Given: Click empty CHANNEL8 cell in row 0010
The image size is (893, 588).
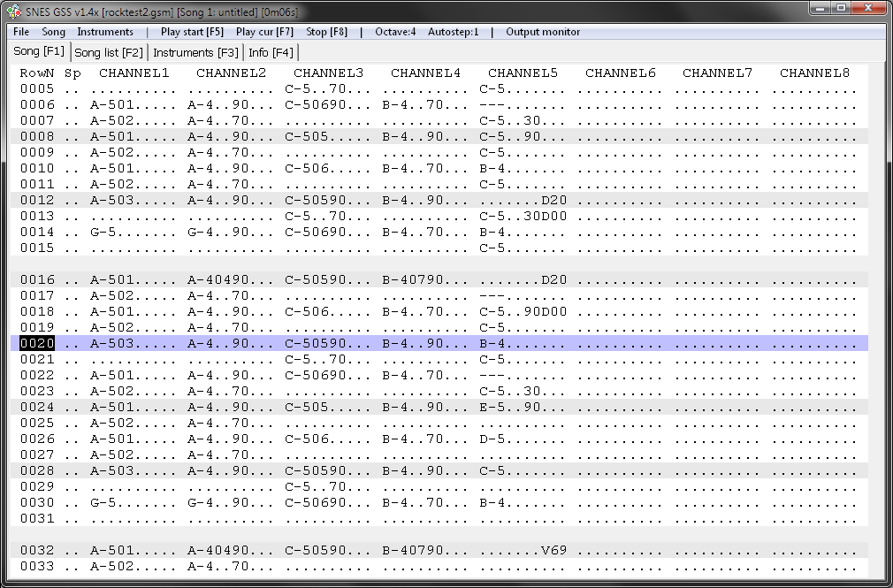Looking at the screenshot, I should pyautogui.click(x=815, y=168).
